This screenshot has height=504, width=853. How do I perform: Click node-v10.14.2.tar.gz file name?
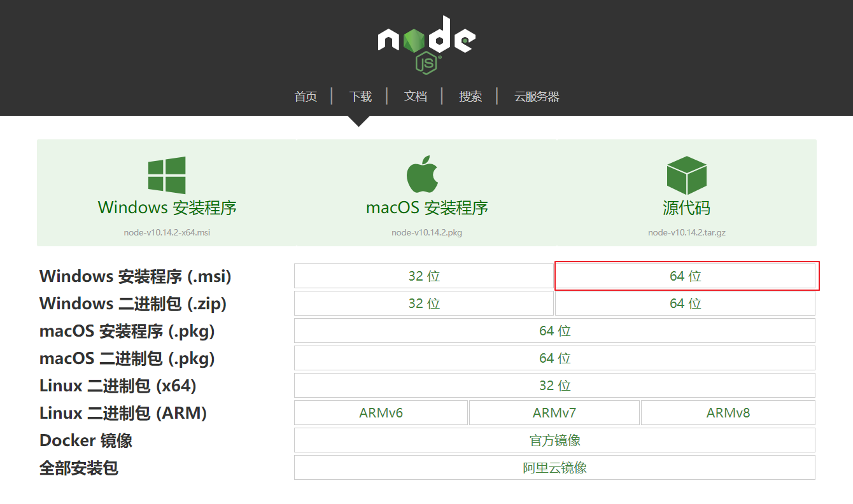(687, 232)
